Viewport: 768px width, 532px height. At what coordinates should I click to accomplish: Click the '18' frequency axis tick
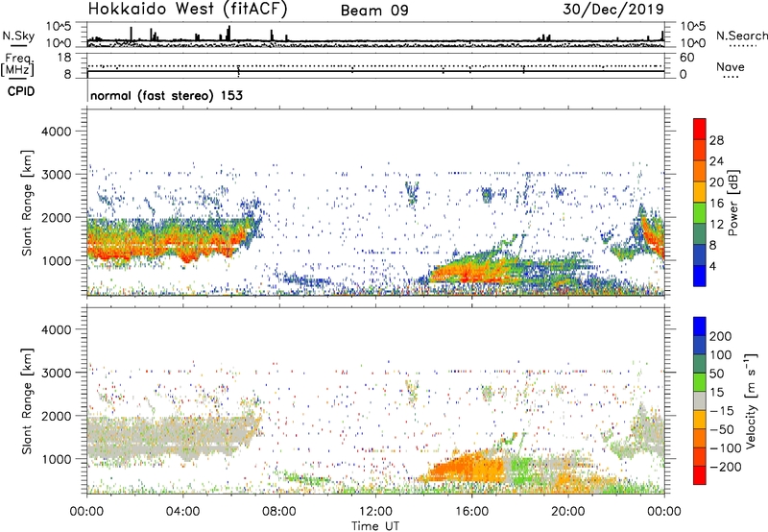64,58
